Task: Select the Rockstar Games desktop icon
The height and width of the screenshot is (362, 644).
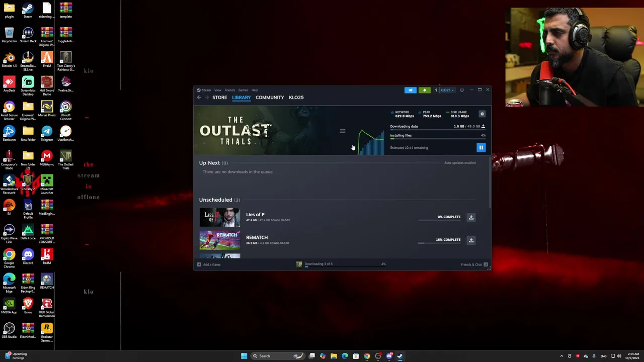Action: (47, 332)
